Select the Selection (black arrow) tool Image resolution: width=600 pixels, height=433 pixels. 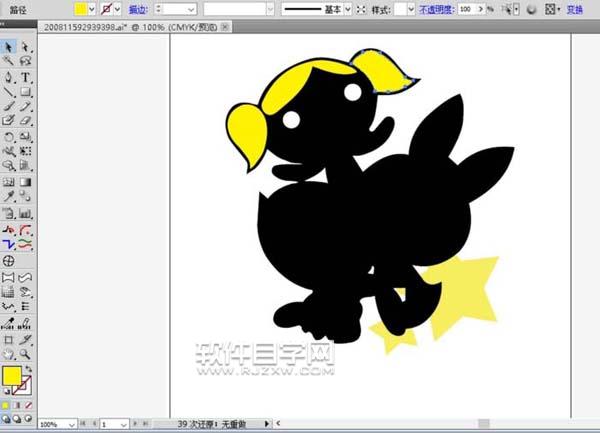(x=8, y=47)
